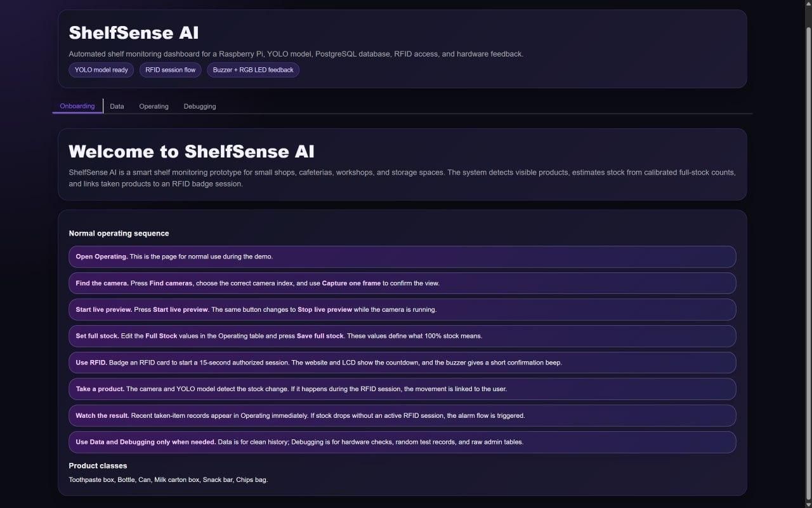The image size is (812, 508).
Task: Switch to the Data tab
Action: (117, 106)
